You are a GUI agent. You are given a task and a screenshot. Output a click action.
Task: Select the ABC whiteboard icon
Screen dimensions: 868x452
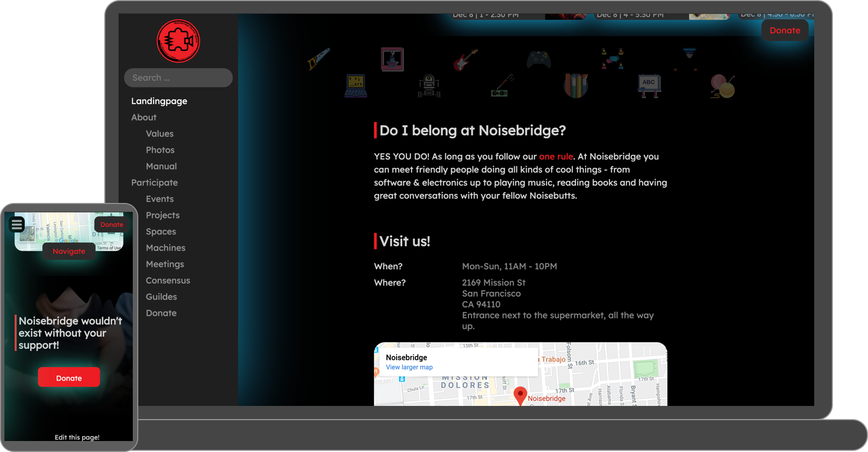pos(649,86)
